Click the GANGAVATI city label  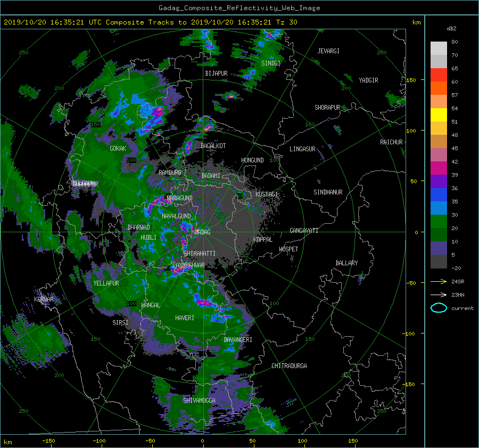click(x=304, y=231)
